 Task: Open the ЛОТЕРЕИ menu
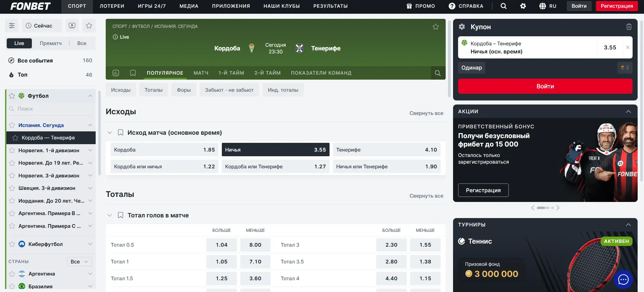pyautogui.click(x=112, y=6)
